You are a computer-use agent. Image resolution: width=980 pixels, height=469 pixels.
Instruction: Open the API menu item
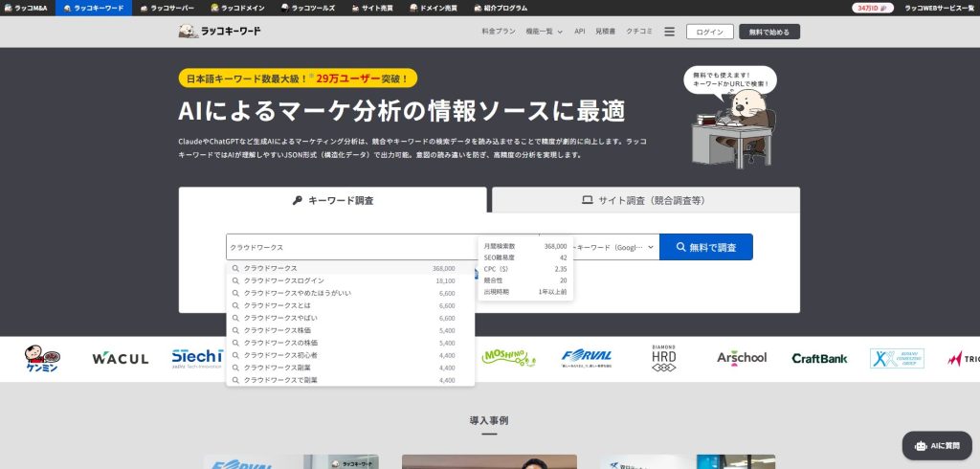(x=579, y=32)
